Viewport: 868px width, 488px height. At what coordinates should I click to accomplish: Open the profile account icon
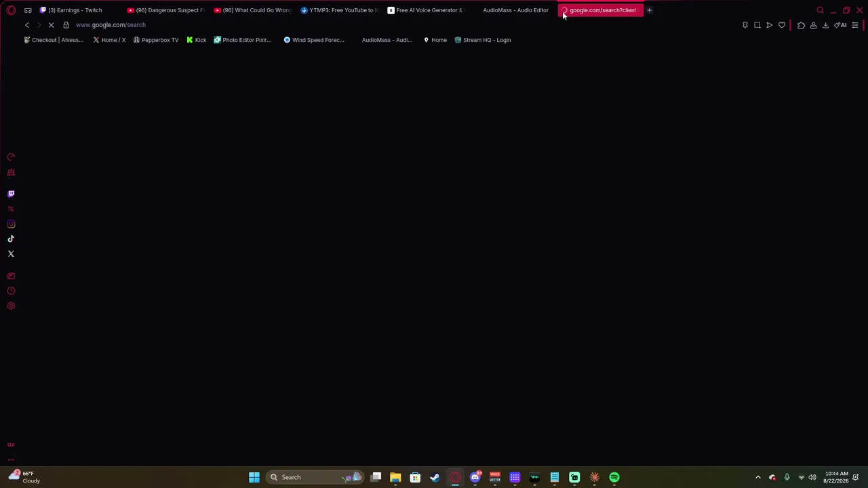pyautogui.click(x=813, y=25)
